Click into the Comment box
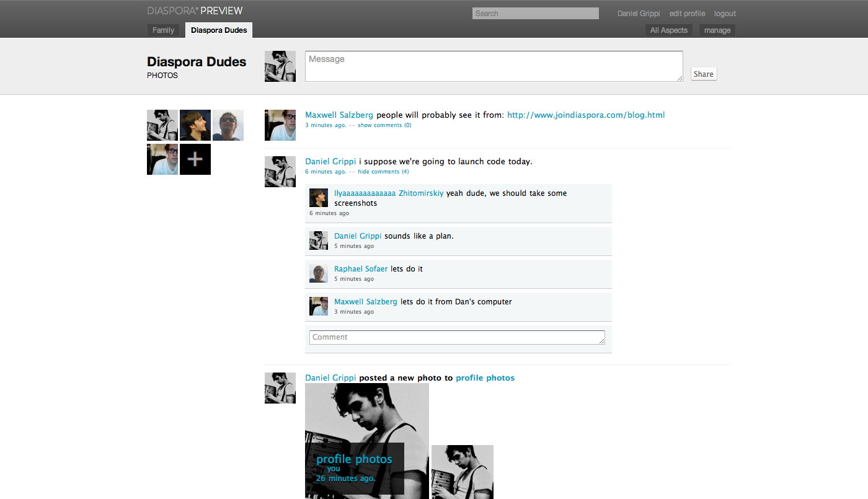 [458, 338]
